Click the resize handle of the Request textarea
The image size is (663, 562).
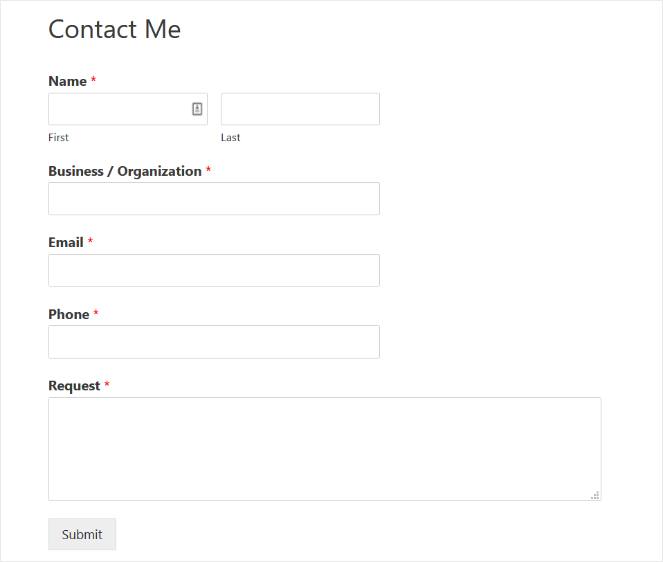pyautogui.click(x=595, y=494)
